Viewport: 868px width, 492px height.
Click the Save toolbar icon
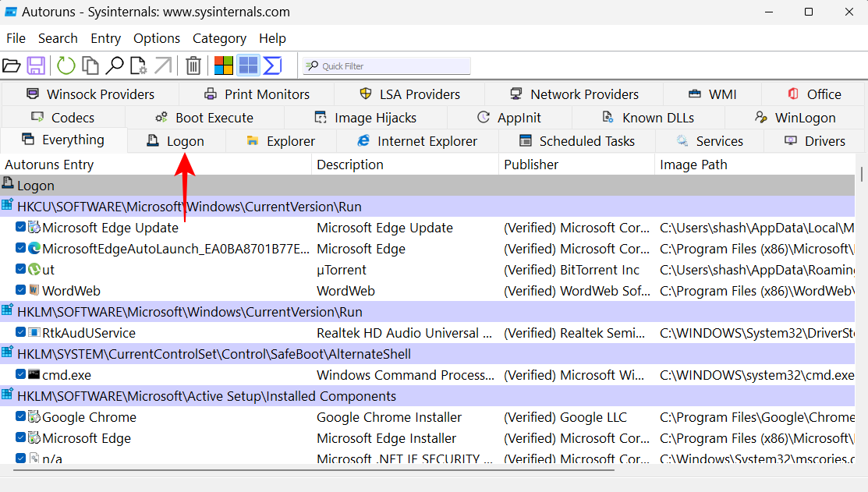(36, 65)
